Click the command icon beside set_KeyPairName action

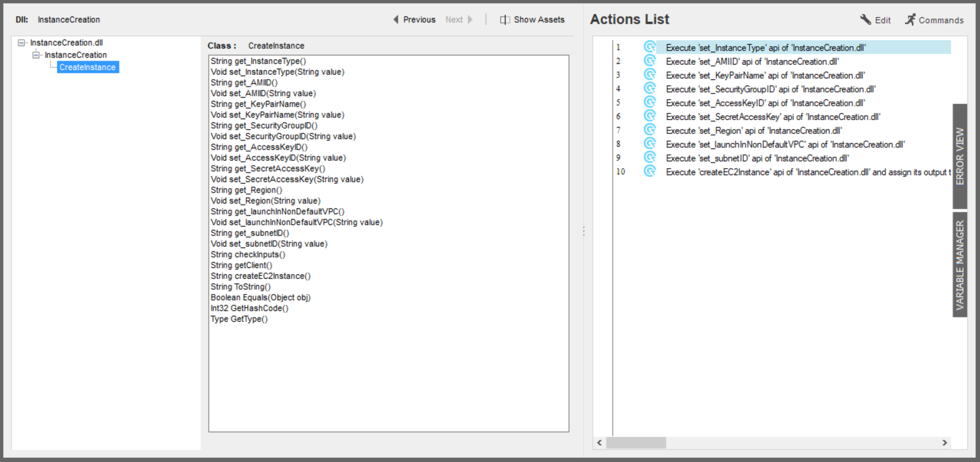click(x=650, y=75)
